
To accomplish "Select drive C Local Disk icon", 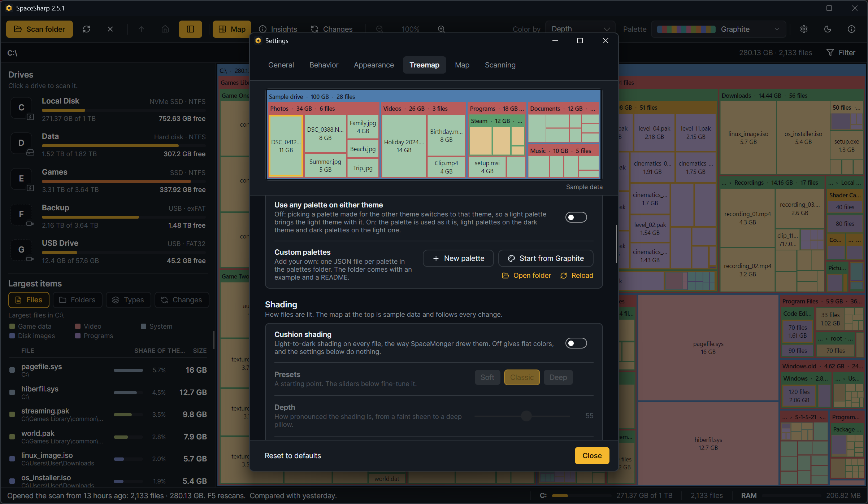I will [x=22, y=108].
